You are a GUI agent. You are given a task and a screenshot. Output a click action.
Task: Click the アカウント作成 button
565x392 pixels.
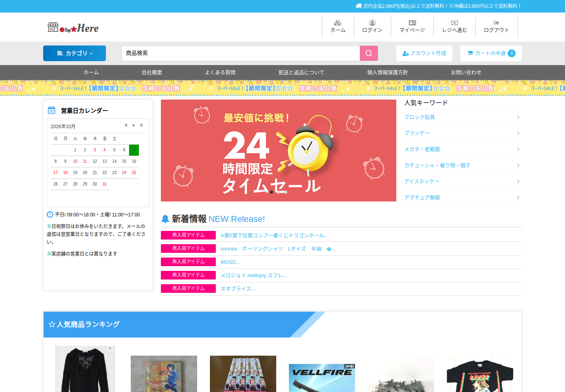[x=424, y=53]
